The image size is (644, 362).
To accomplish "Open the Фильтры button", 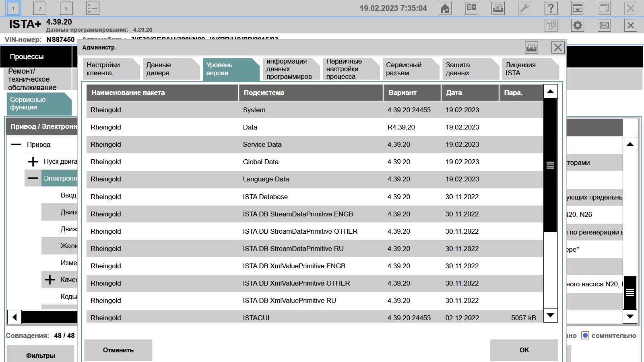I will [x=41, y=354].
